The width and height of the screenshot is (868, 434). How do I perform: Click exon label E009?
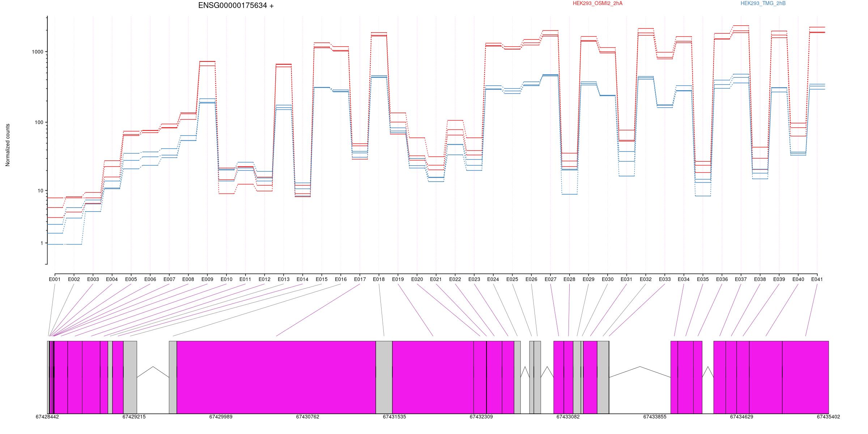[x=207, y=279]
